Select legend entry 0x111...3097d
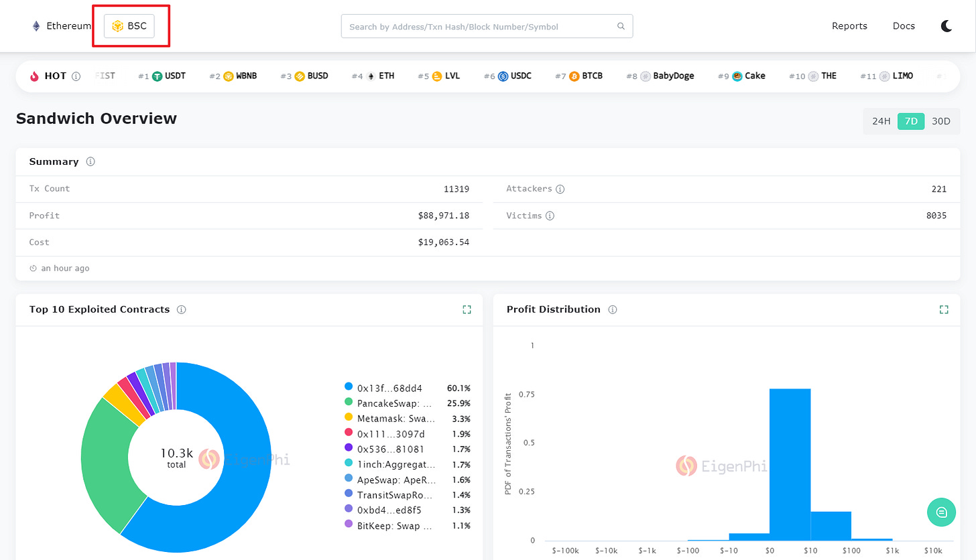 click(x=407, y=433)
